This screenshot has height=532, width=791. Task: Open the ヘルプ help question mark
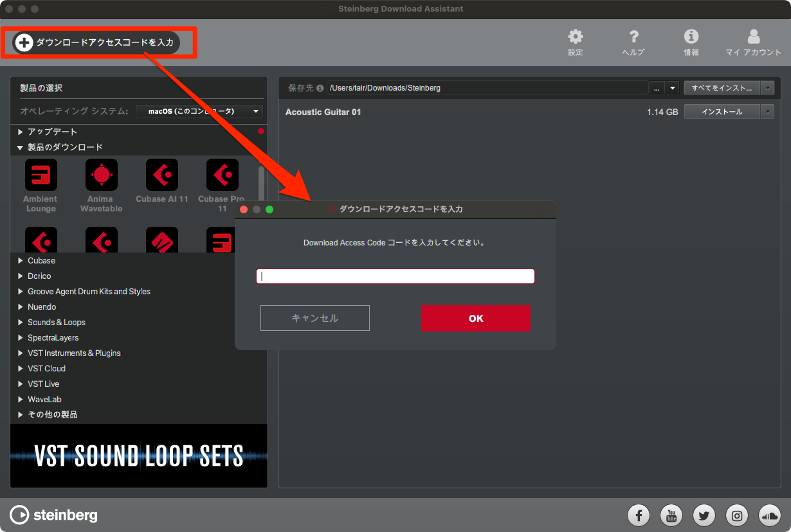coord(633,37)
